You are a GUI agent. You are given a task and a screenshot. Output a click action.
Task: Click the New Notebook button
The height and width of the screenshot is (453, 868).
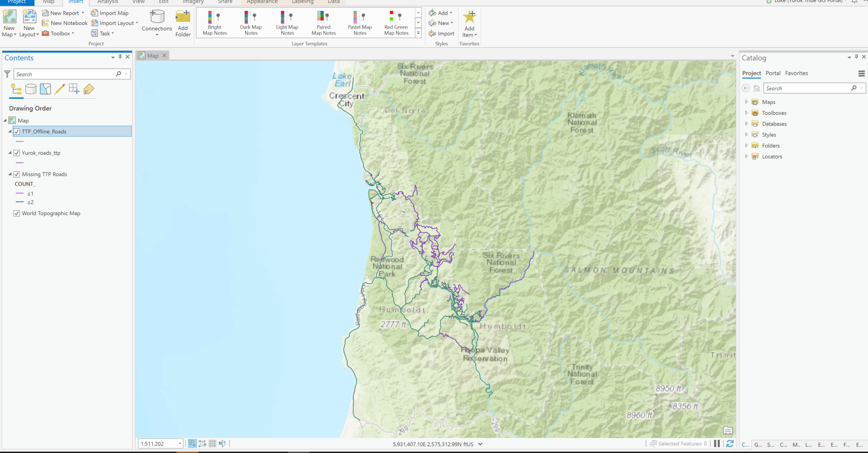(x=64, y=23)
